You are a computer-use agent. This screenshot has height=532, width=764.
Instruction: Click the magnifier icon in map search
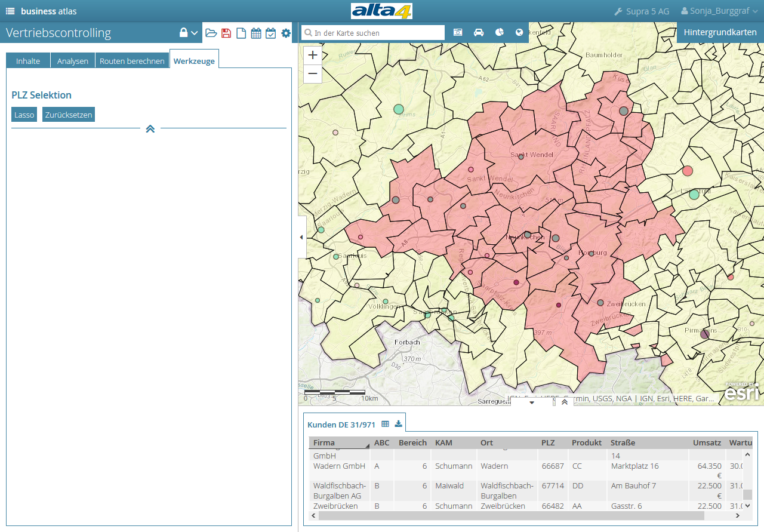(308, 33)
